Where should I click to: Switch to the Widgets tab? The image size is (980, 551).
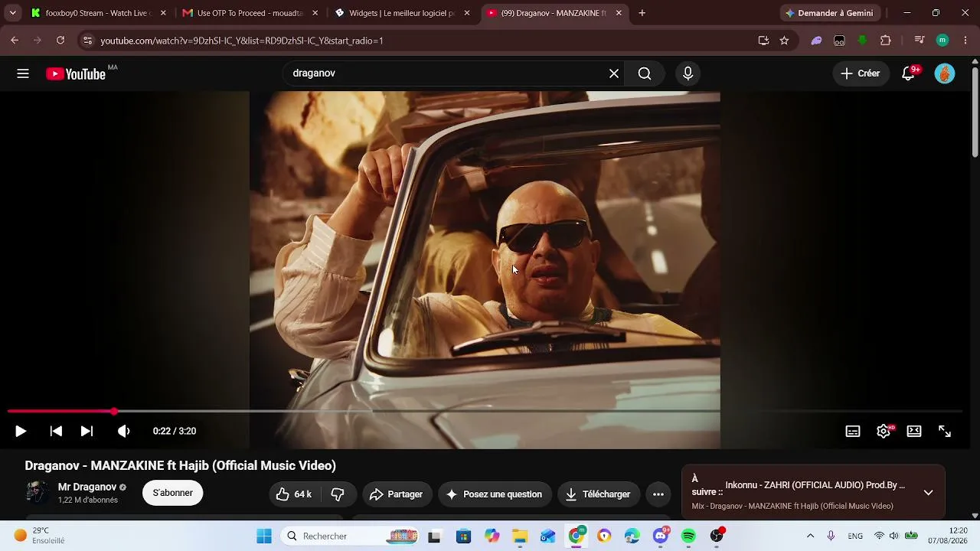(x=401, y=13)
